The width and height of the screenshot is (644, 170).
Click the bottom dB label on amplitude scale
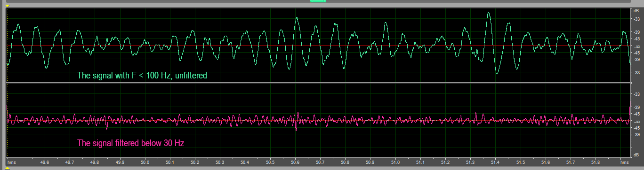tap(636, 155)
